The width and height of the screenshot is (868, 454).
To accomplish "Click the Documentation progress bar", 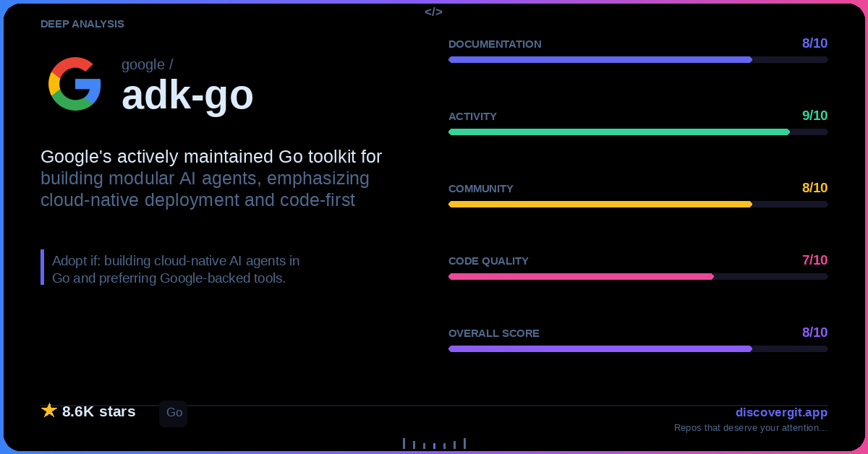I will pyautogui.click(x=638, y=59).
